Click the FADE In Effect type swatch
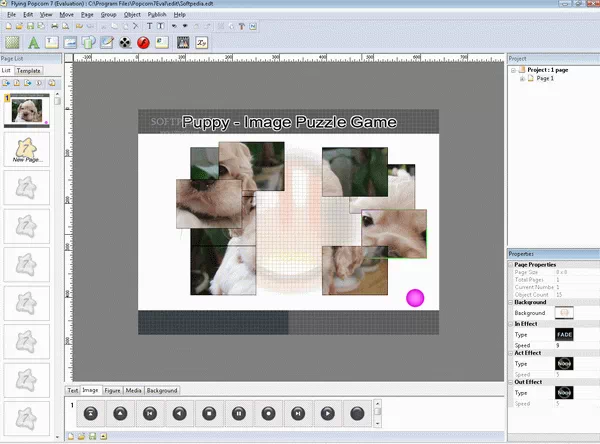The width and height of the screenshot is (600, 444). [x=564, y=335]
